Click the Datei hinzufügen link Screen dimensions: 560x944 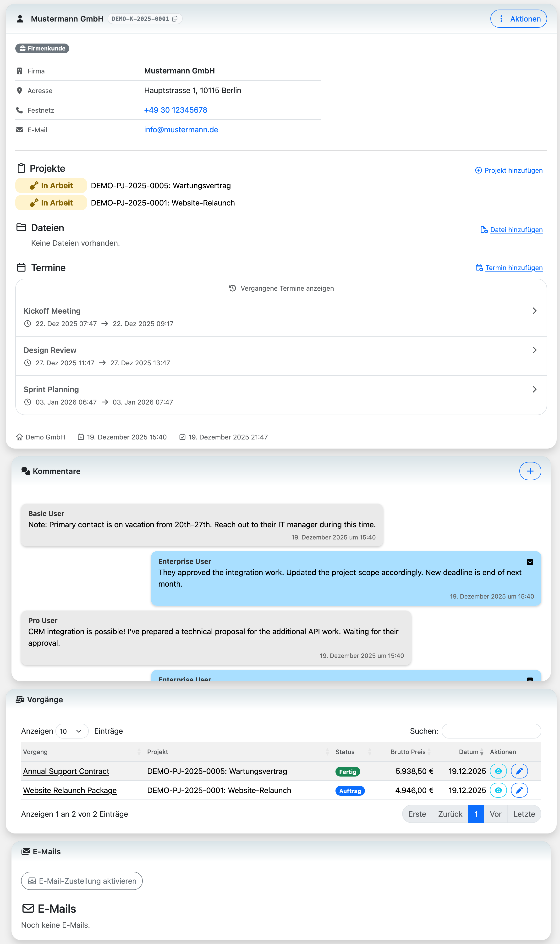click(516, 229)
